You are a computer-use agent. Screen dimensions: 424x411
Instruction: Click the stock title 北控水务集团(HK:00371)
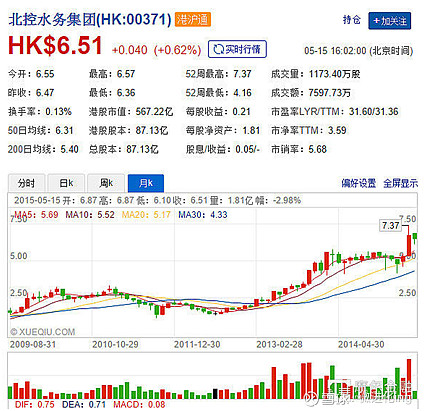(x=90, y=20)
